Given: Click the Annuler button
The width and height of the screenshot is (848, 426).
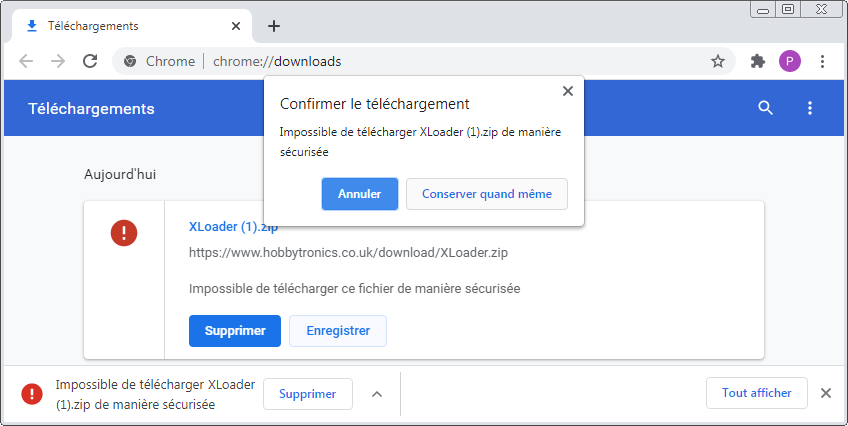Looking at the screenshot, I should [x=360, y=194].
